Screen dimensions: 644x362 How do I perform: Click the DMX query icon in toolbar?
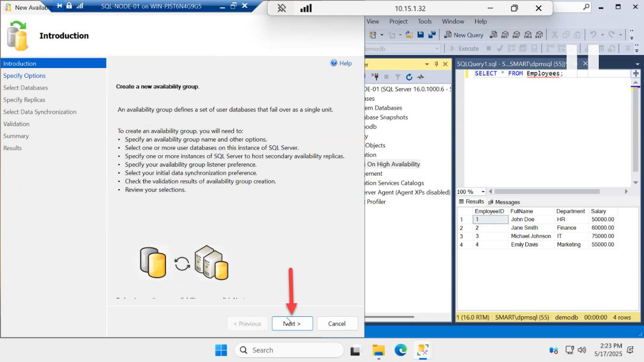coord(517,35)
